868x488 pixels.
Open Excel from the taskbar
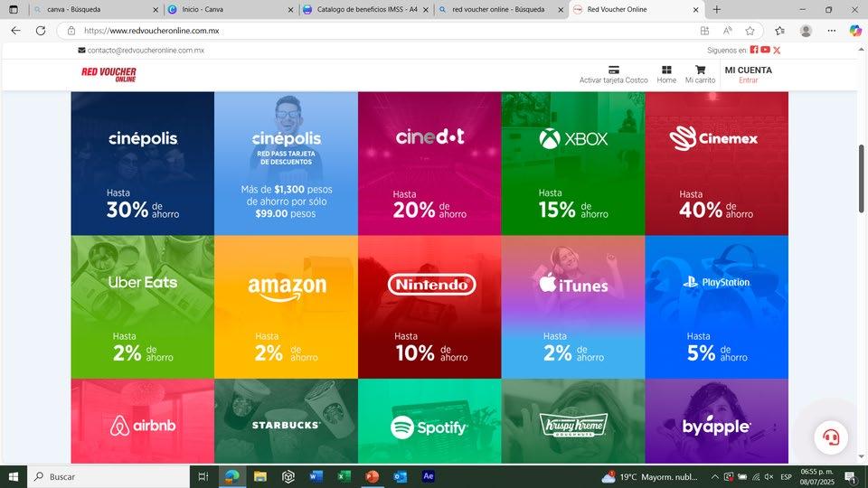click(x=344, y=476)
